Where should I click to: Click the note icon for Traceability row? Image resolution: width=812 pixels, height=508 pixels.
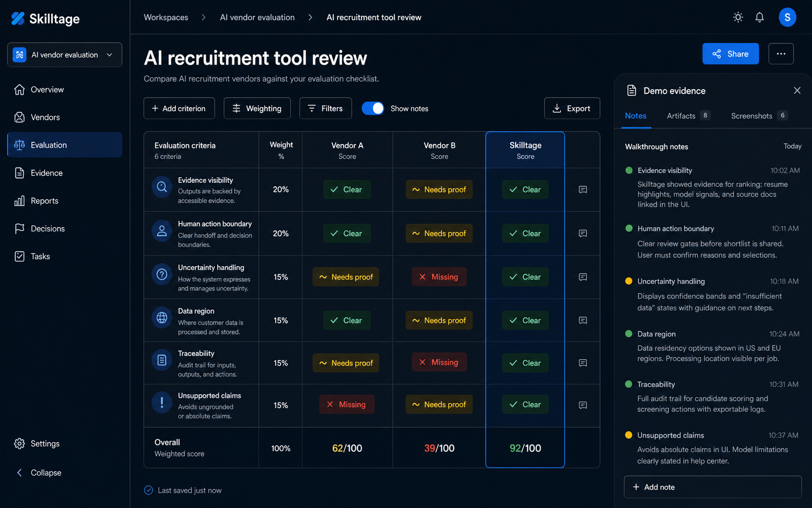click(583, 363)
